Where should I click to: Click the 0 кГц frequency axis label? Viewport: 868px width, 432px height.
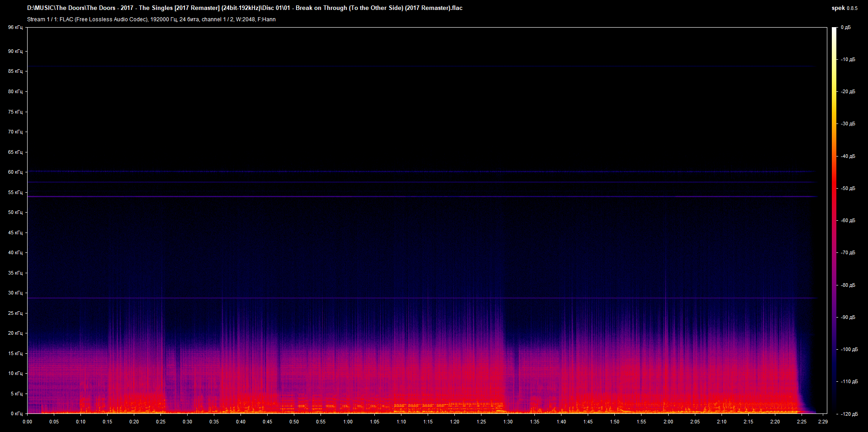pyautogui.click(x=16, y=413)
